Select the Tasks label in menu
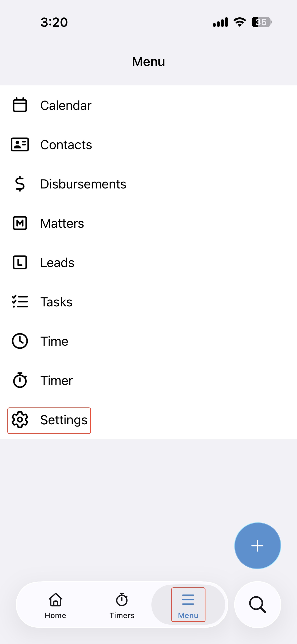 coord(56,302)
